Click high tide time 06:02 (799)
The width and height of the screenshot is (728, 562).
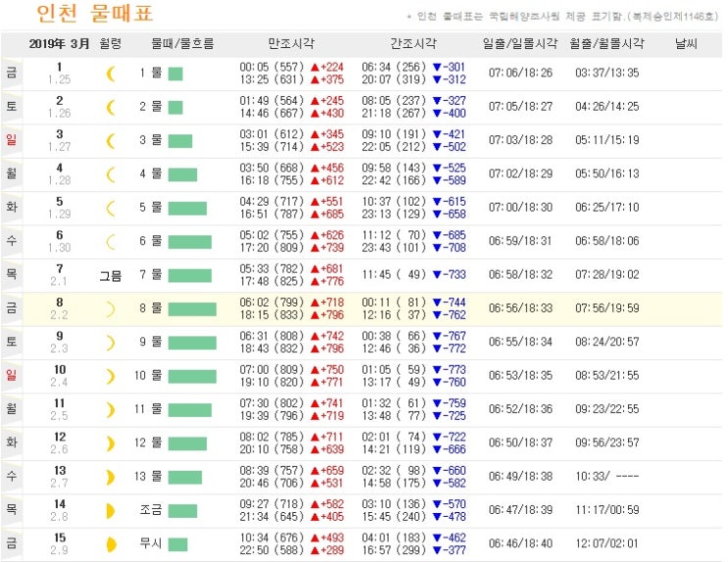pyautogui.click(x=271, y=303)
